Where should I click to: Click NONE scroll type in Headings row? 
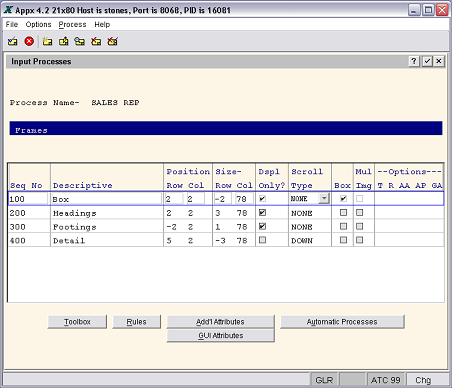302,213
